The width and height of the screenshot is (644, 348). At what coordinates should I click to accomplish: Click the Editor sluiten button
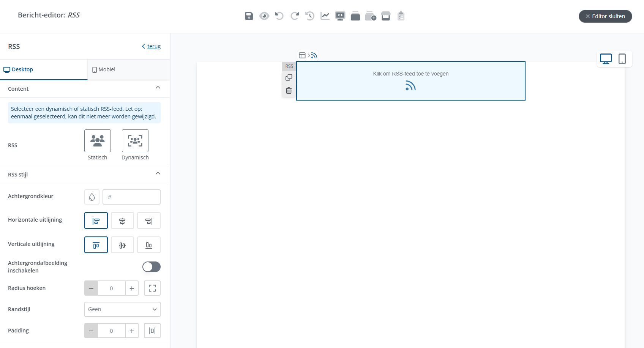click(x=605, y=16)
